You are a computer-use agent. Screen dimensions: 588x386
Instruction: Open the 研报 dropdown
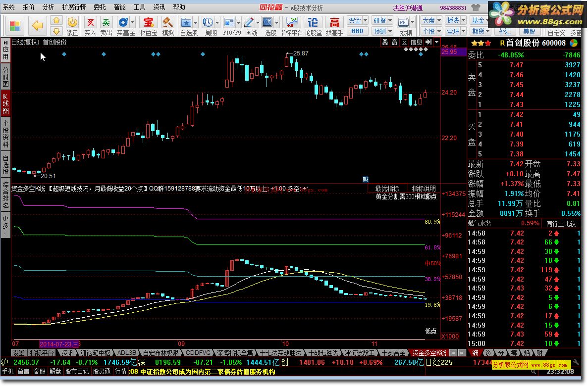[382, 20]
